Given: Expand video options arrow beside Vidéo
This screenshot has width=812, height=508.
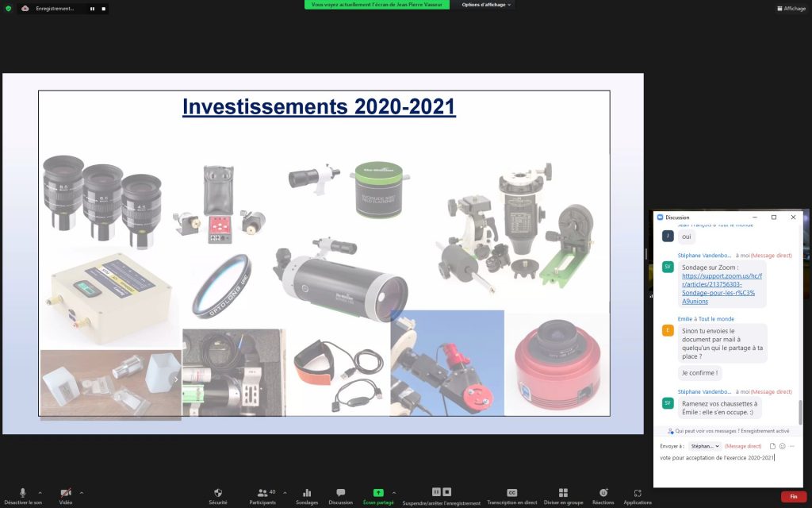Looking at the screenshot, I should [x=82, y=492].
